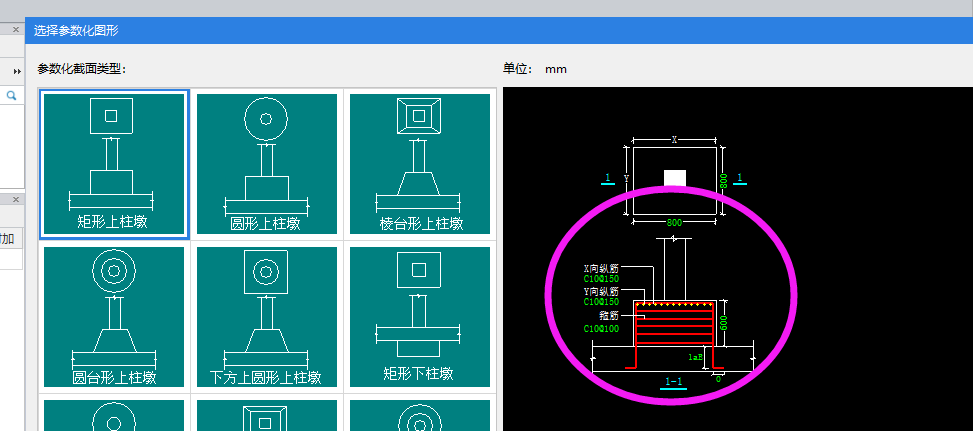Close the lower left panel
This screenshot has width=973, height=431.
[16, 199]
